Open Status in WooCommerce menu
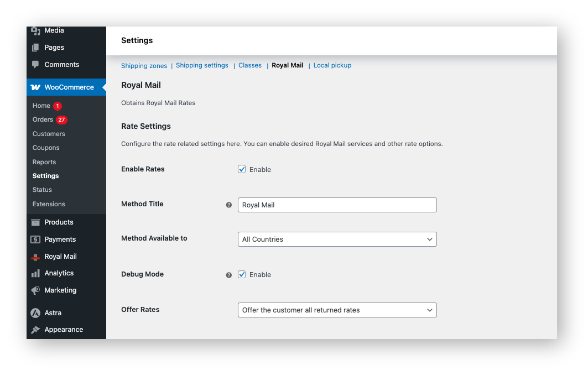Viewport: 588px width, 370px height. [42, 190]
